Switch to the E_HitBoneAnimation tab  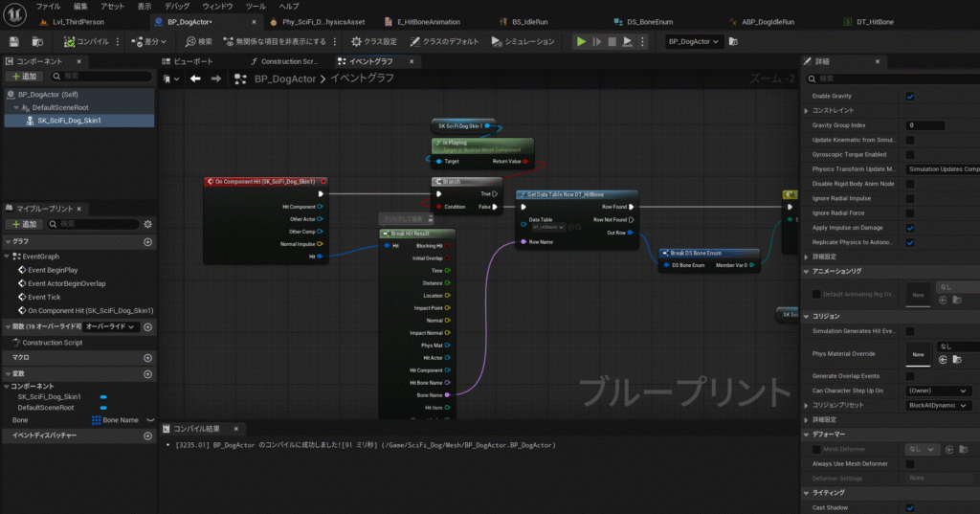point(429,22)
